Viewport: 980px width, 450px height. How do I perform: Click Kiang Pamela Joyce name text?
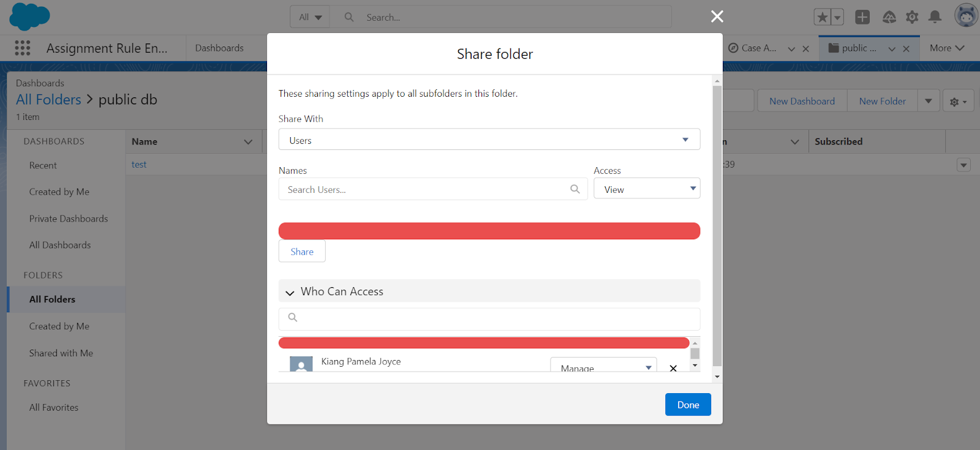361,362
